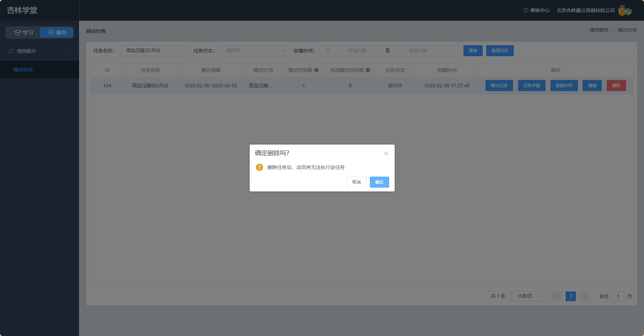Click the 任务名称 input field
The height and width of the screenshot is (336, 644).
pos(155,51)
